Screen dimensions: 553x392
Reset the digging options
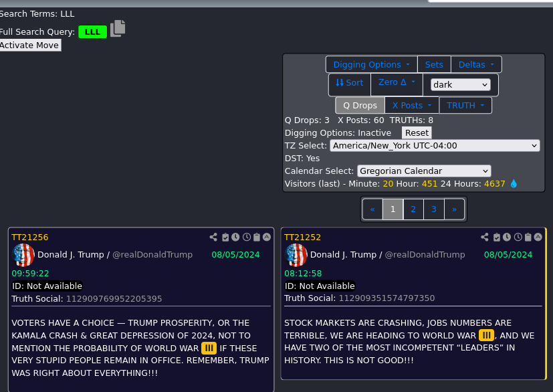[x=417, y=133]
